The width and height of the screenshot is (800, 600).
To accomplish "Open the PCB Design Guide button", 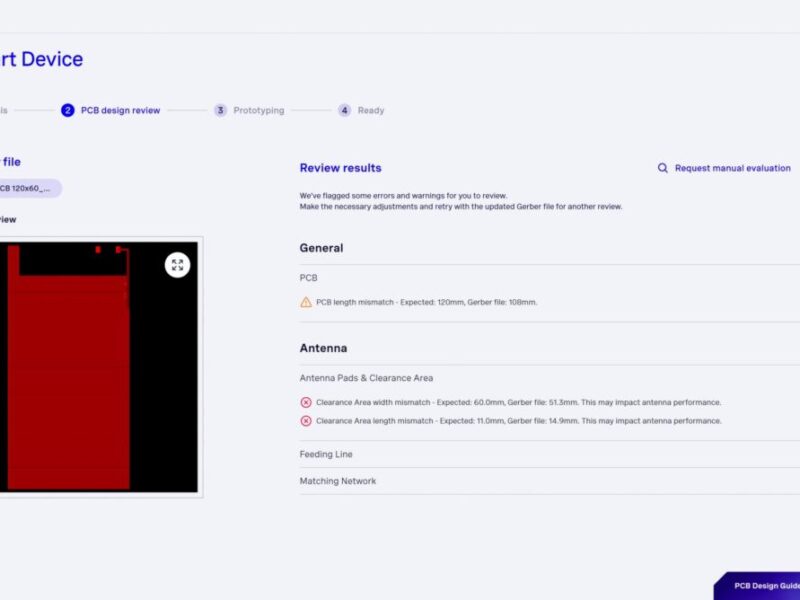I will click(765, 586).
